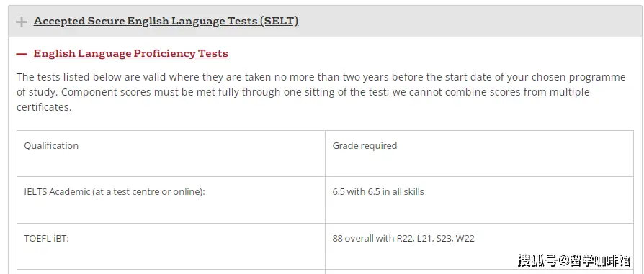Screen dimensions: 644x274
Task: Click the paragraph line starting 'The tests listed below'
Action: (x=321, y=77)
